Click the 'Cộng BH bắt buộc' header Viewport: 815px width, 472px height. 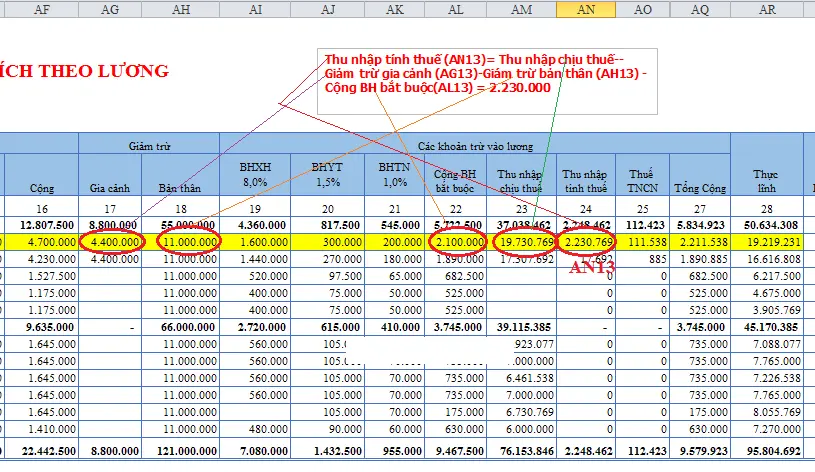point(456,175)
